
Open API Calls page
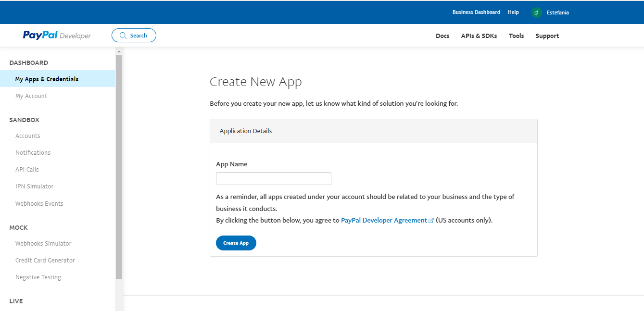[27, 170]
